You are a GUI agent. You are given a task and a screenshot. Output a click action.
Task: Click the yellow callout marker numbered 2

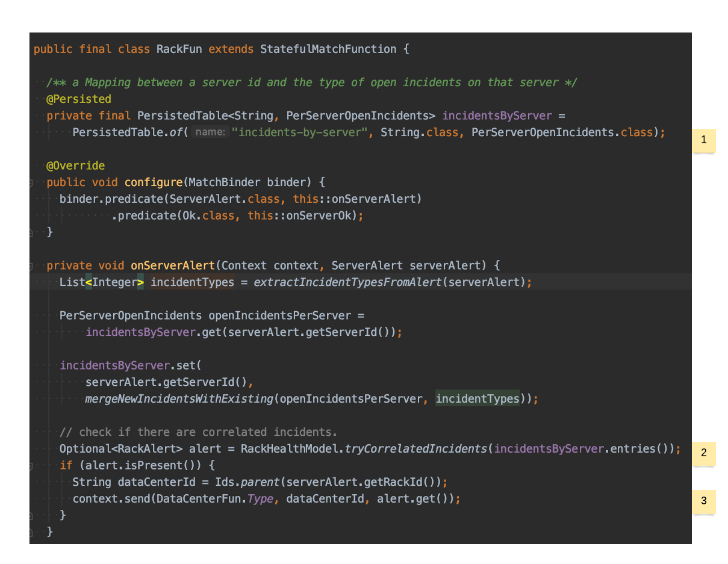(x=703, y=454)
